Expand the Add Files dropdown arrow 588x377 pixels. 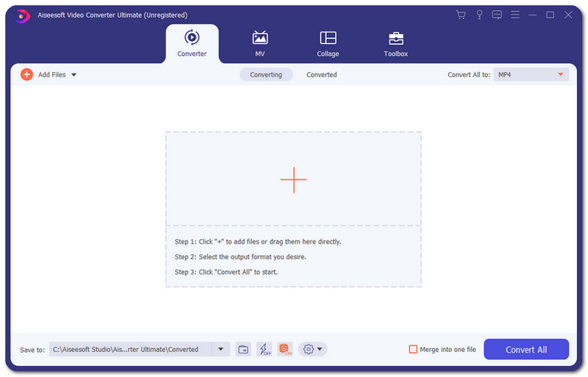(73, 75)
